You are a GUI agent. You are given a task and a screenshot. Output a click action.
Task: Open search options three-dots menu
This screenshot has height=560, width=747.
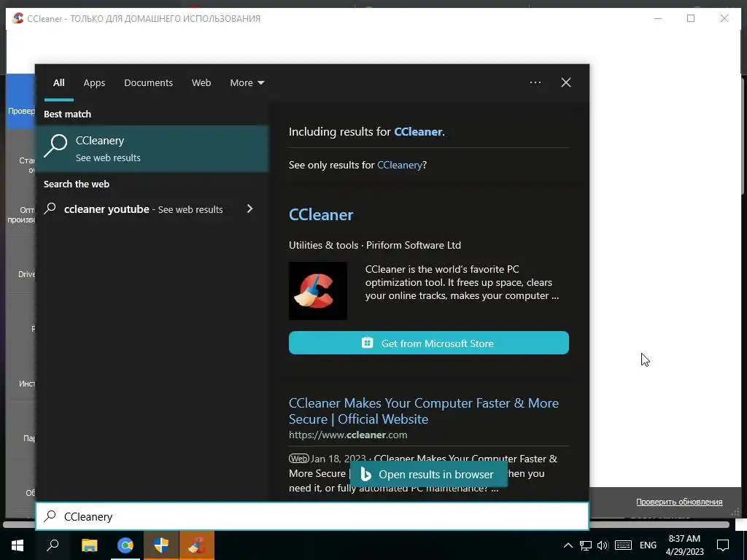tap(535, 82)
